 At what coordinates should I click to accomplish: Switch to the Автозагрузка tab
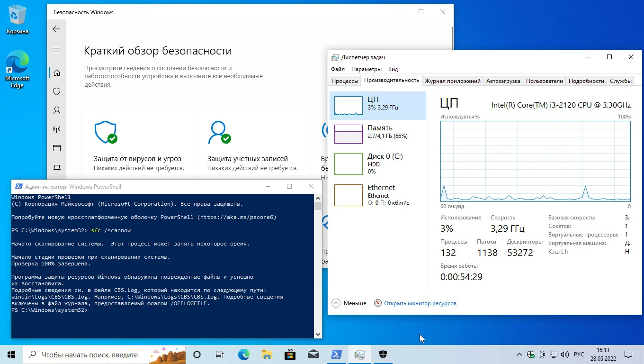click(503, 81)
